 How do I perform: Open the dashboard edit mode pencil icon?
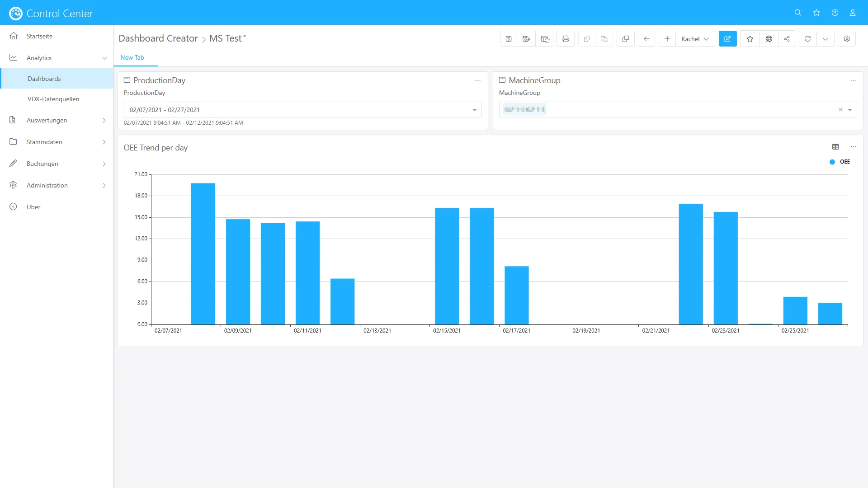coord(728,38)
